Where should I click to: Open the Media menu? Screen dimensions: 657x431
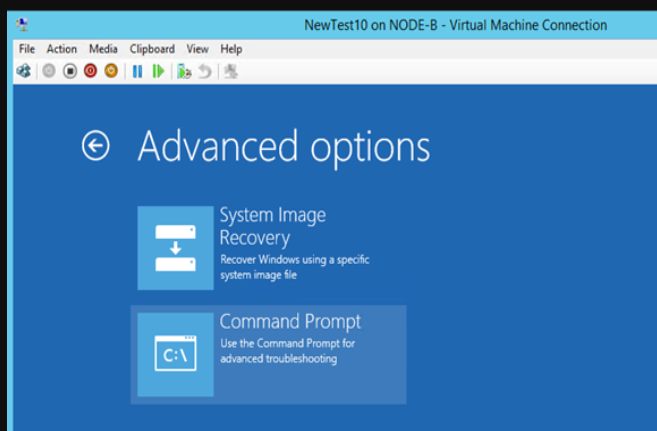click(103, 49)
